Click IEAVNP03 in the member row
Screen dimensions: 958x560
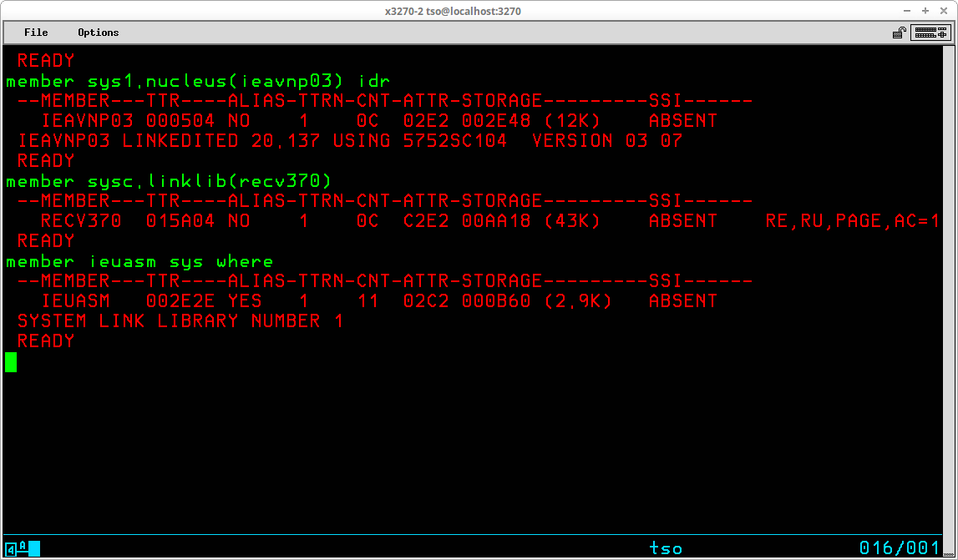pyautogui.click(x=87, y=121)
